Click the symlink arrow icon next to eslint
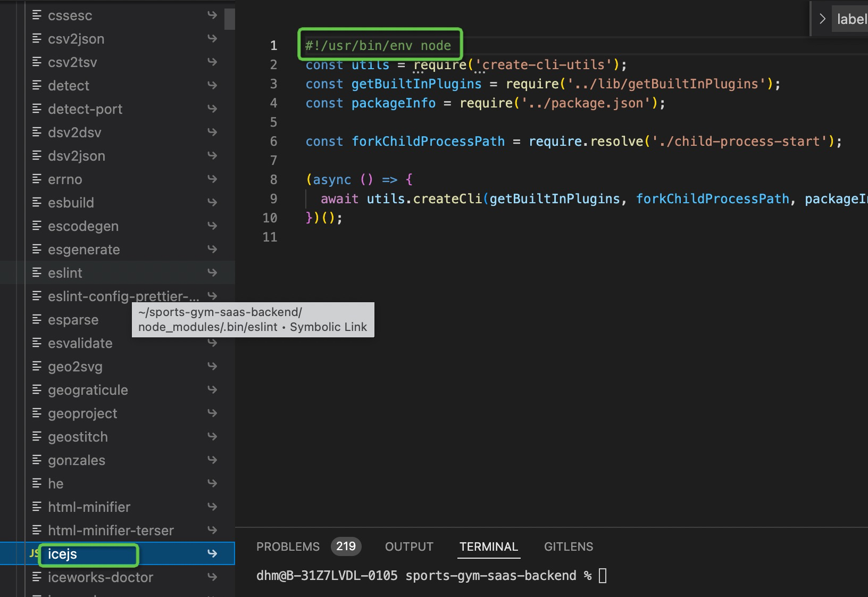This screenshot has width=868, height=597. [x=212, y=272]
